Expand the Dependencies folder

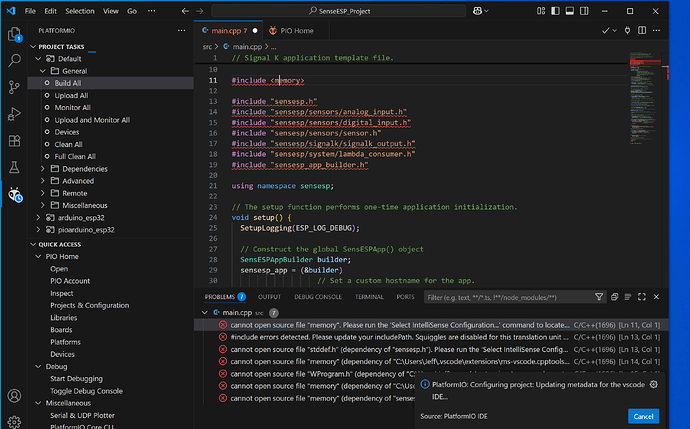(x=43, y=169)
